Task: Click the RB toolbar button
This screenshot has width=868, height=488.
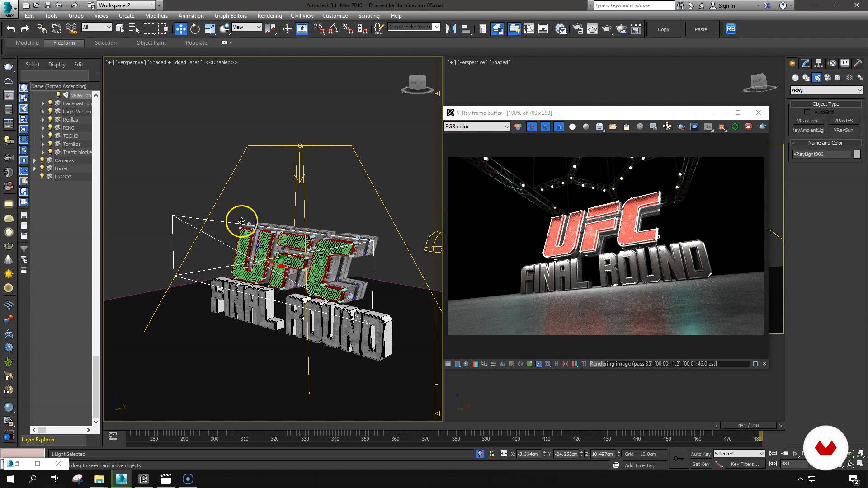Action: point(731,29)
